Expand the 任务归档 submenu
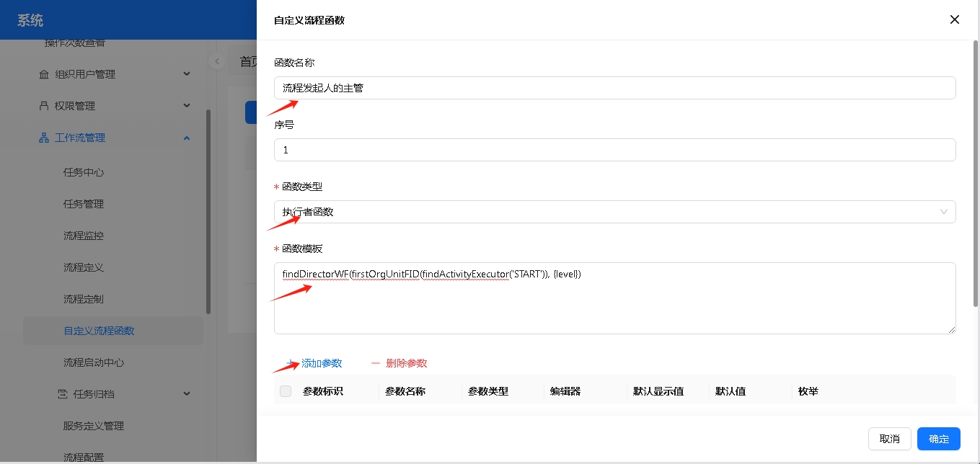 click(112, 394)
